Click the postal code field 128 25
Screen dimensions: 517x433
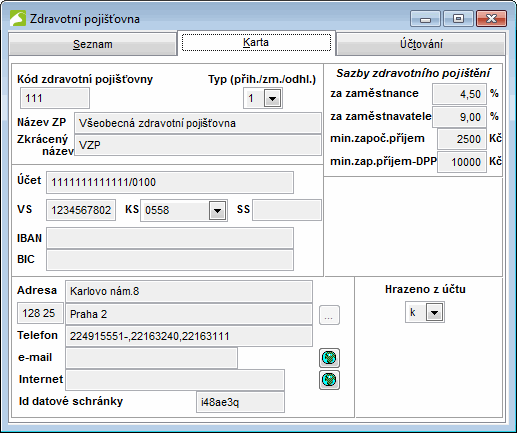(x=40, y=313)
